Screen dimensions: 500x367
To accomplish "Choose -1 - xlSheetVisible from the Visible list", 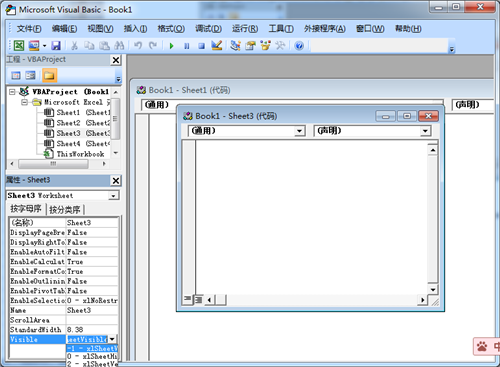I will tap(92, 348).
